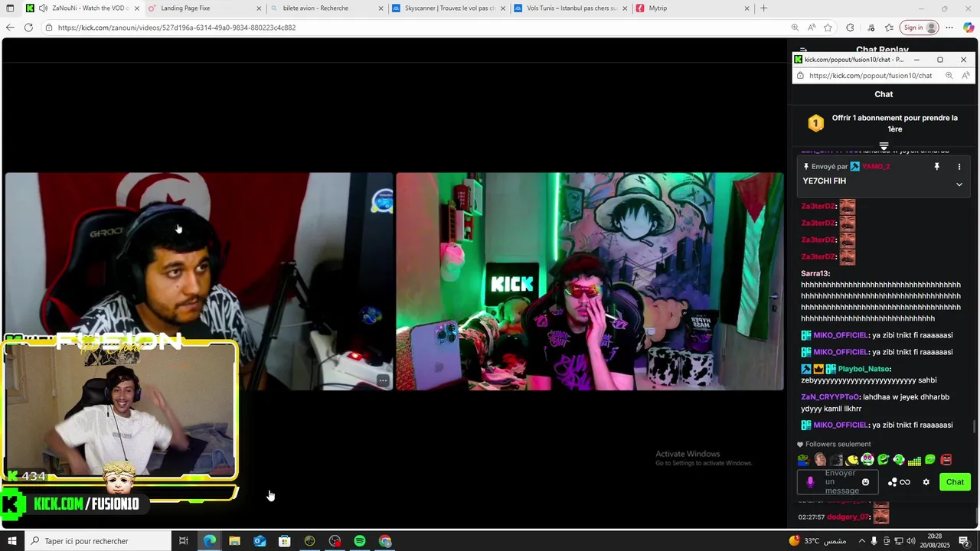The width and height of the screenshot is (980, 551).
Task: Click the Sarra13 username in chat
Action: pos(815,273)
